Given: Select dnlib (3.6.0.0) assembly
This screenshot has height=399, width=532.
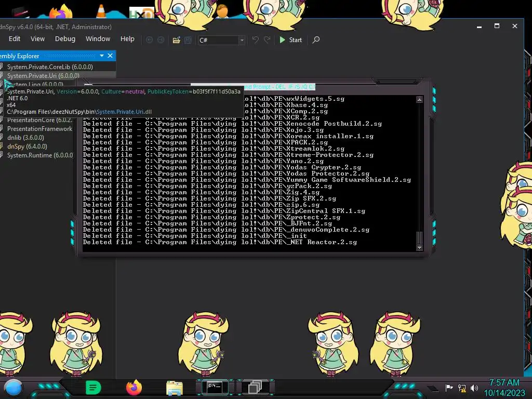Looking at the screenshot, I should (x=26, y=138).
